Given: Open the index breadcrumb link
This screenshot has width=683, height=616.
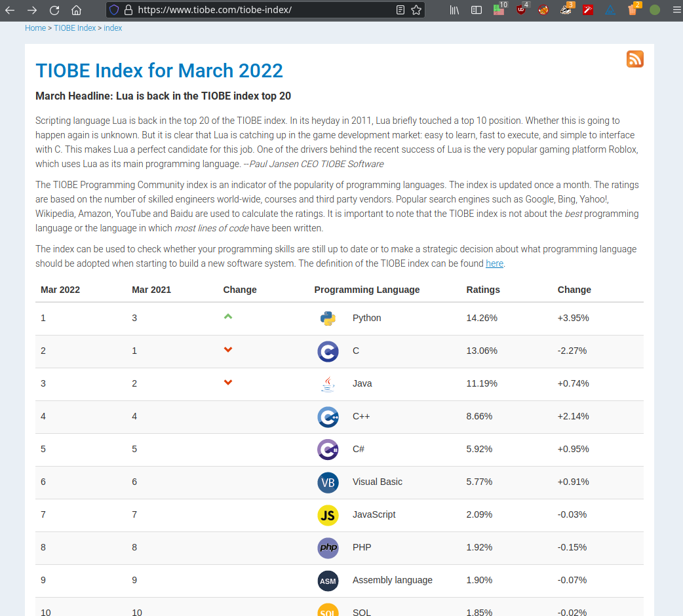Looking at the screenshot, I should tap(113, 28).
